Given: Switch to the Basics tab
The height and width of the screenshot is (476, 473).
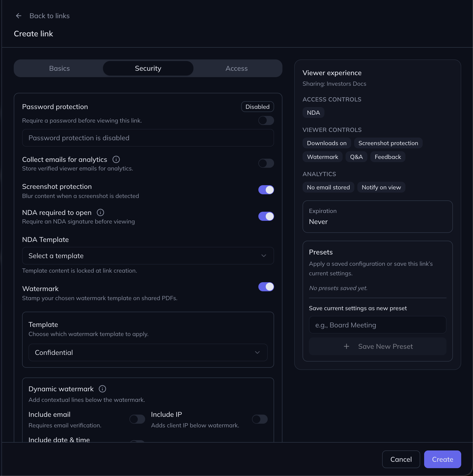Looking at the screenshot, I should click(59, 68).
